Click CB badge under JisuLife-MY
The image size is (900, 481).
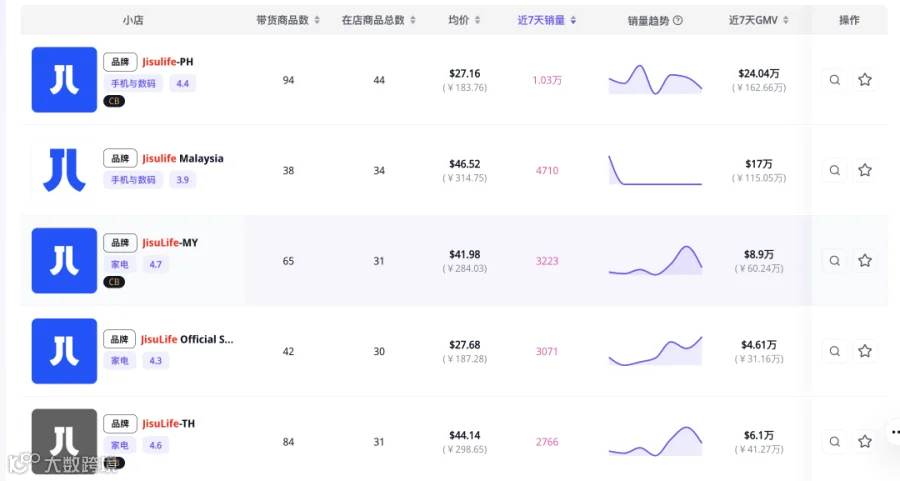(114, 282)
